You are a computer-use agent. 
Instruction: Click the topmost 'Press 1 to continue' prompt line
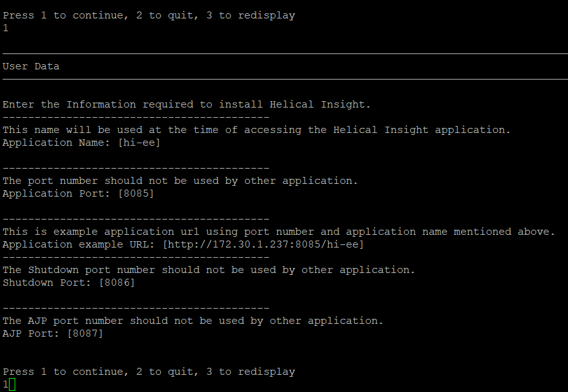149,15
